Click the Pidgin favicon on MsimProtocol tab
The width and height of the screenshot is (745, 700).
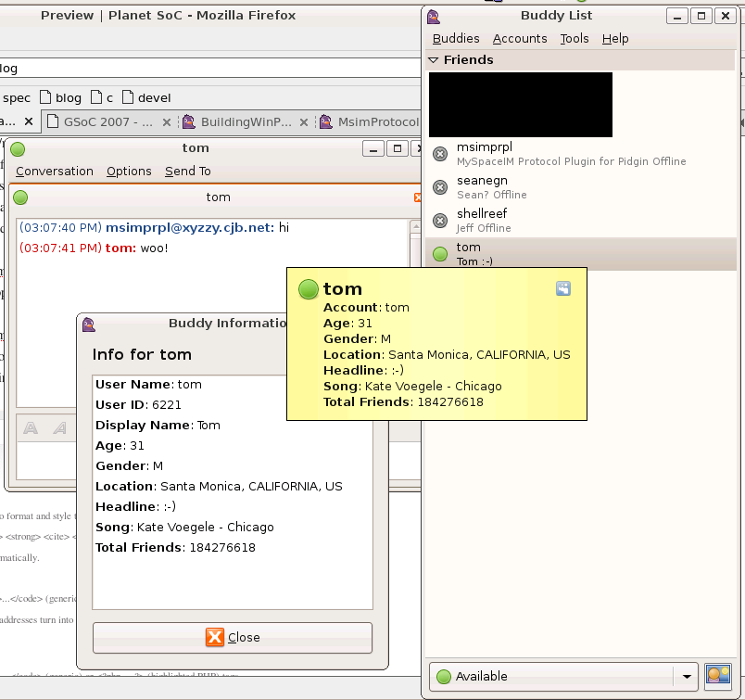pos(326,122)
